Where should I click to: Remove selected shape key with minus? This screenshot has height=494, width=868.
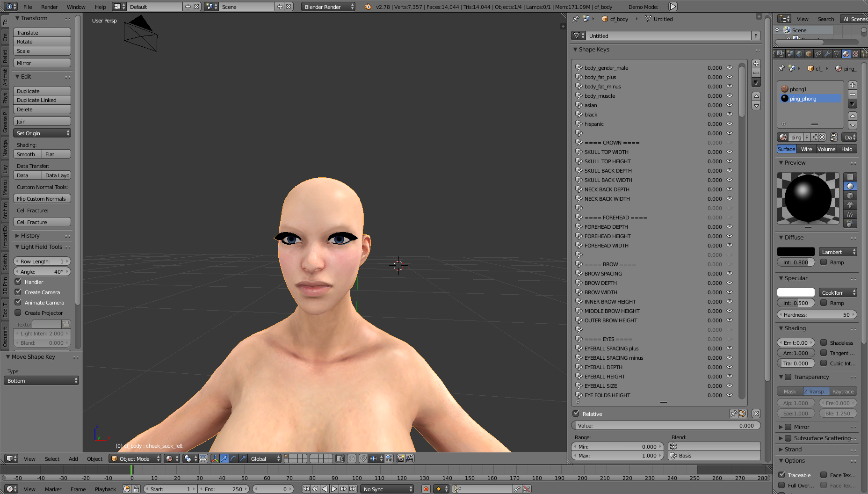click(756, 73)
